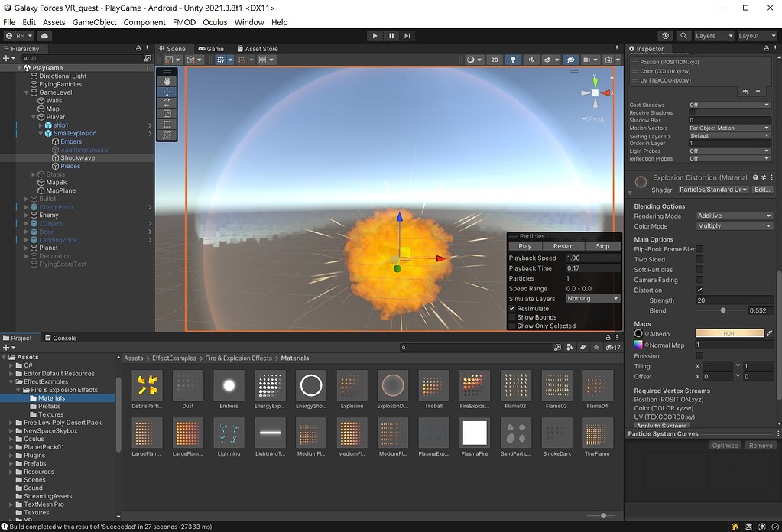The image size is (782, 532).
Task: Click the Step frame button
Action: [407, 36]
